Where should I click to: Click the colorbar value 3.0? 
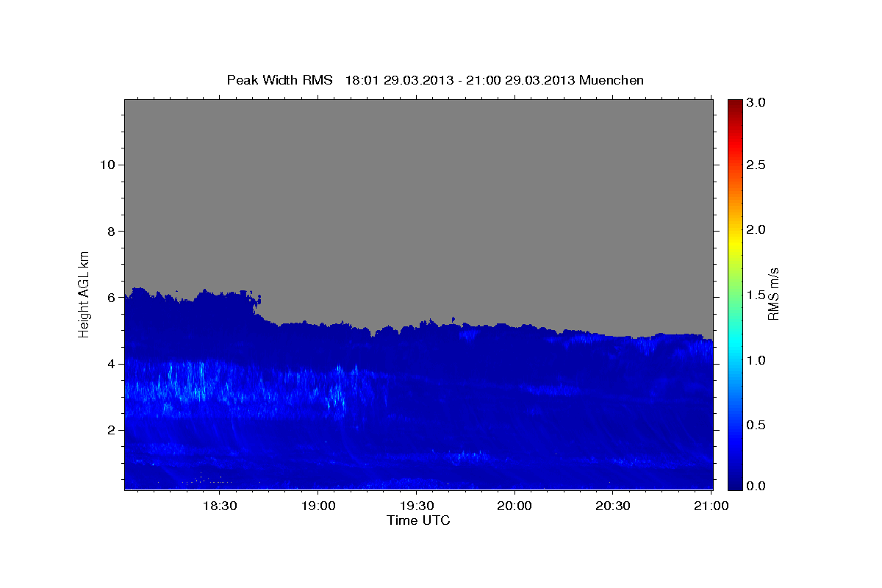click(756, 103)
